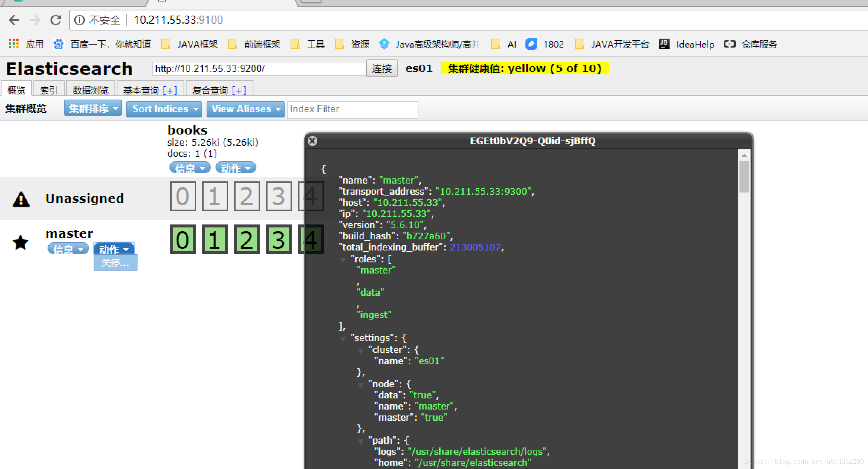Collapse the "path" object in JSON

(361, 441)
